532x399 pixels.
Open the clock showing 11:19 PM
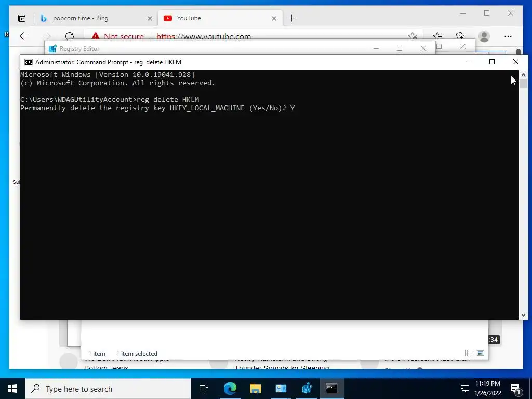[x=487, y=389]
